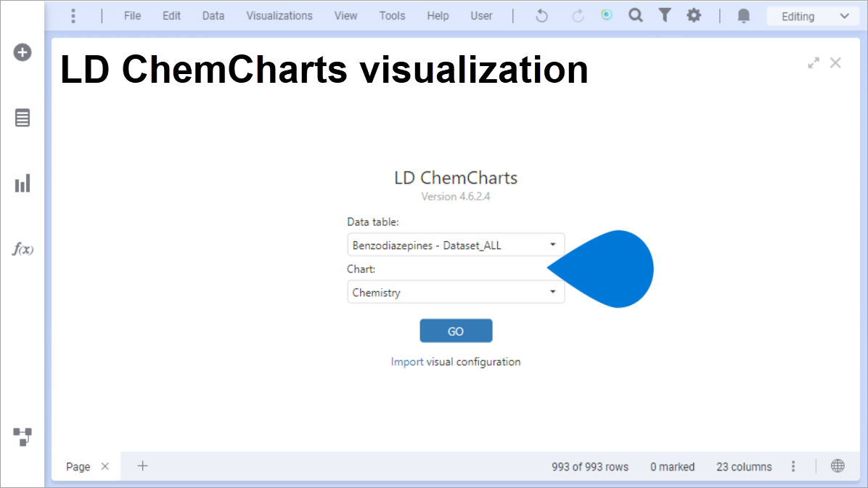This screenshot has width=868, height=488.
Task: Open the data tables panel from the sidebar
Action: pos(22,118)
